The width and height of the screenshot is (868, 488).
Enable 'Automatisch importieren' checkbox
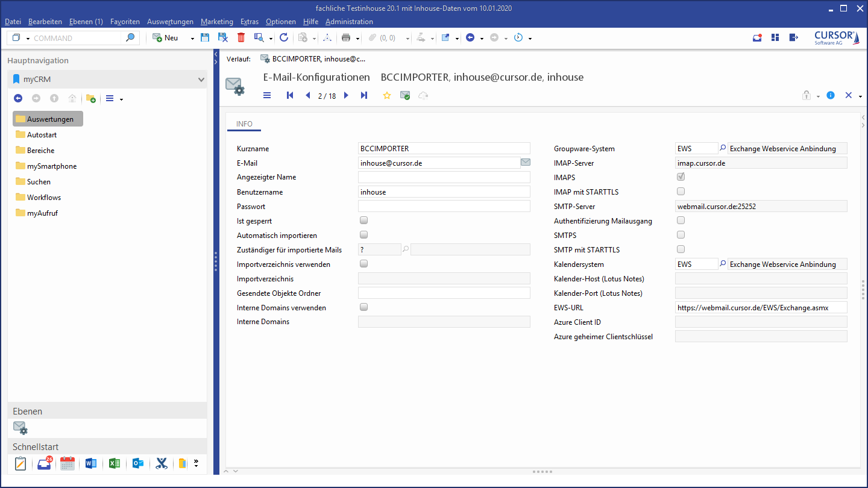click(x=363, y=235)
